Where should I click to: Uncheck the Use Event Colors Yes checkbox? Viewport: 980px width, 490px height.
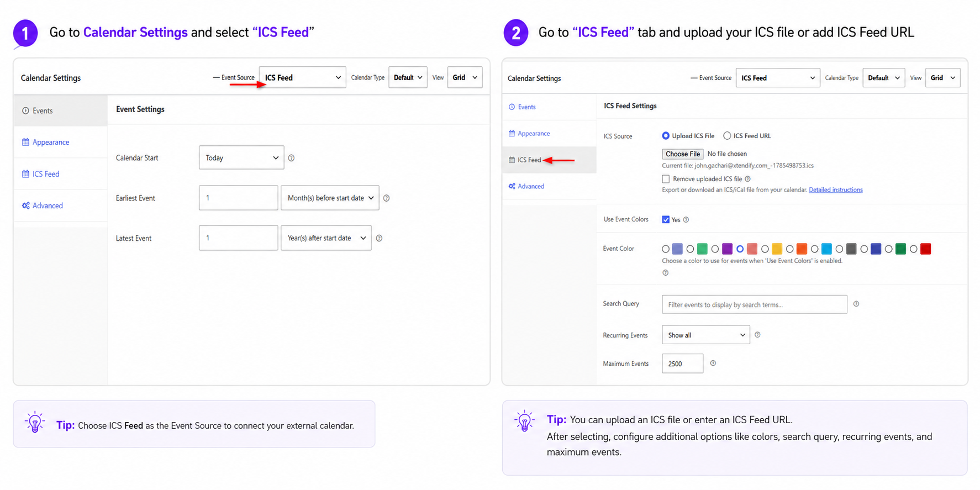click(x=666, y=219)
